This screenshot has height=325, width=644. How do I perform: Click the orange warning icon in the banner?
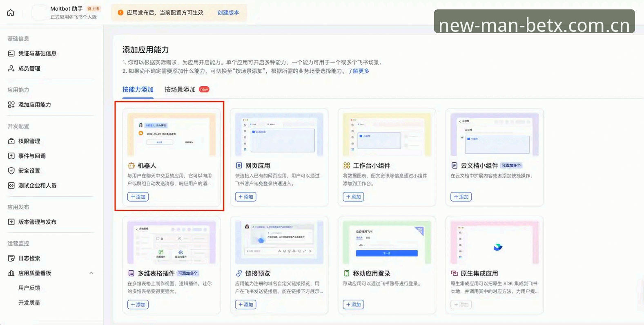tap(120, 13)
